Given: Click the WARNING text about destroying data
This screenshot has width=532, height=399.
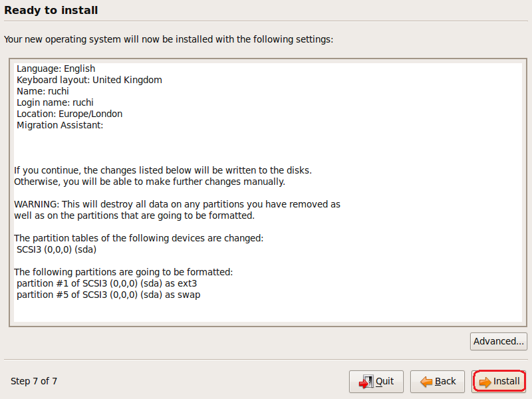Looking at the screenshot, I should click(x=177, y=204).
